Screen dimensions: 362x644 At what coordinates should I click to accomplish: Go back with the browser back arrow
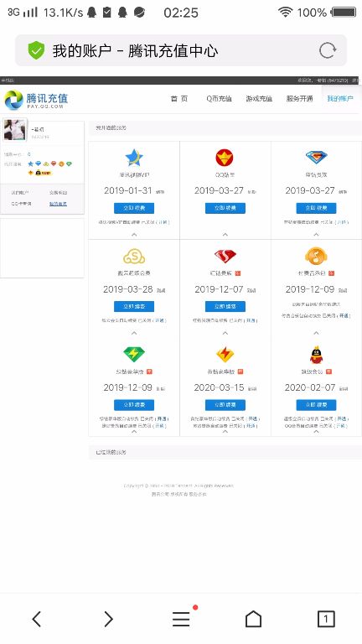[37, 619]
